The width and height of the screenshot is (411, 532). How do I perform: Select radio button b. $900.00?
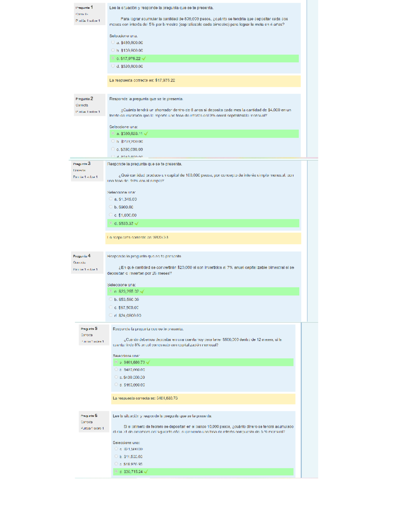pos(111,207)
